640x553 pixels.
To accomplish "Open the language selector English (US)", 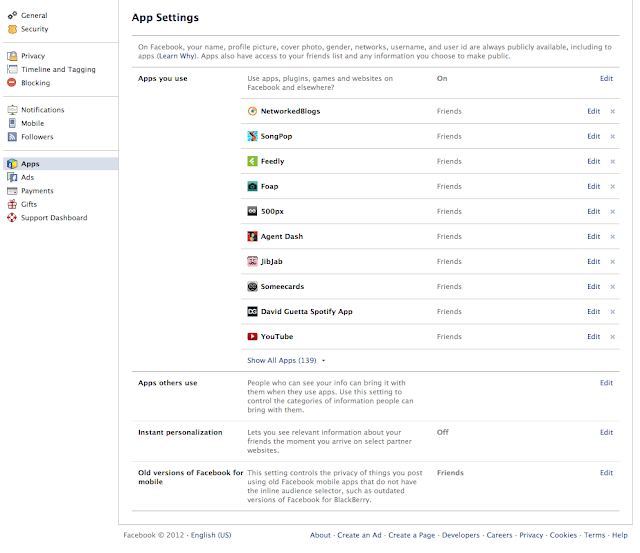I will [x=211, y=535].
